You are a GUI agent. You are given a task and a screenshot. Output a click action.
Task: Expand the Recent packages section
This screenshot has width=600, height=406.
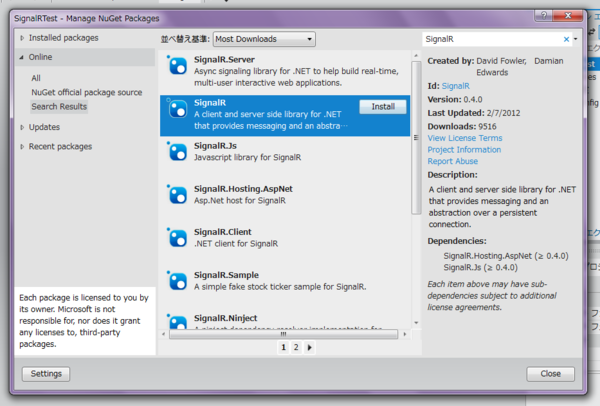(22, 147)
